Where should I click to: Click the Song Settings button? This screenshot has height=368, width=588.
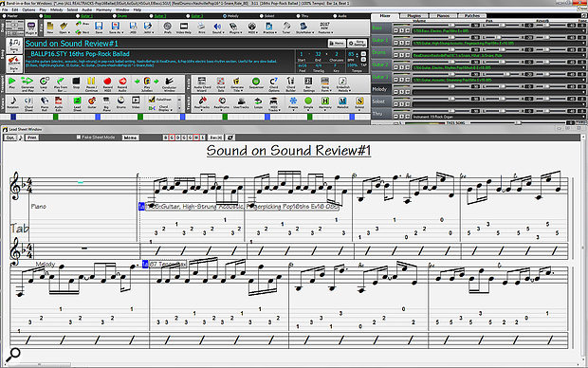tap(357, 43)
